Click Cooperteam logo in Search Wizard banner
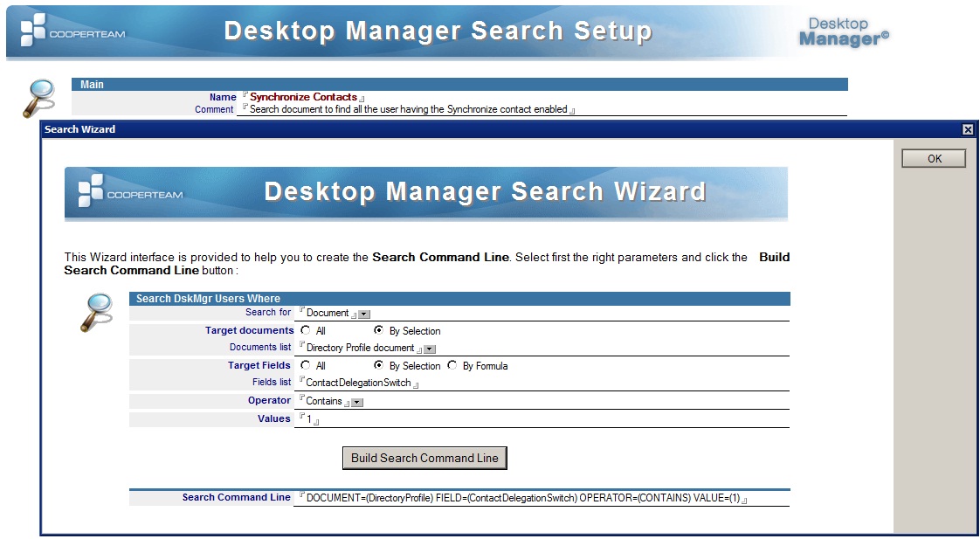Image resolution: width=980 pixels, height=539 pixels. point(131,192)
